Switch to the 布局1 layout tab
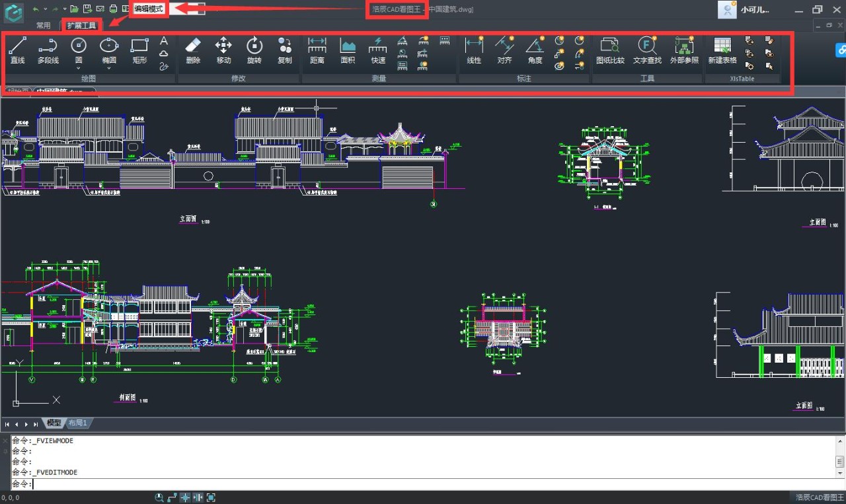Viewport: 846px width, 504px height. [77, 423]
